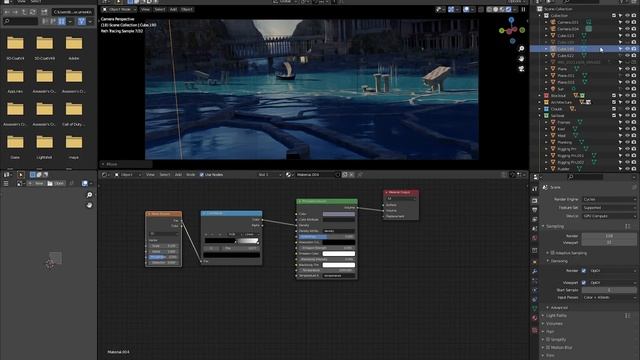
Task: Unlink material with the X icon
Action: (351, 175)
